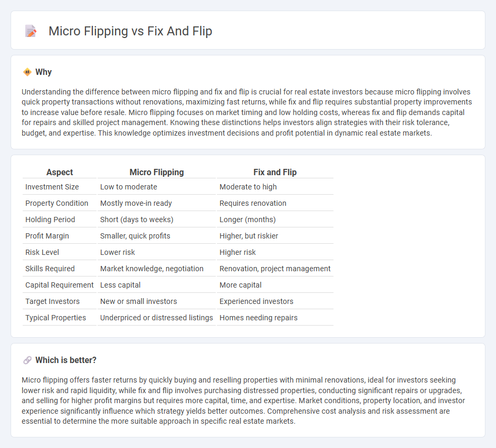Click the 'Fix and Flip' column header
Image resolution: width=496 pixels, height=448 pixels.
[x=275, y=172]
